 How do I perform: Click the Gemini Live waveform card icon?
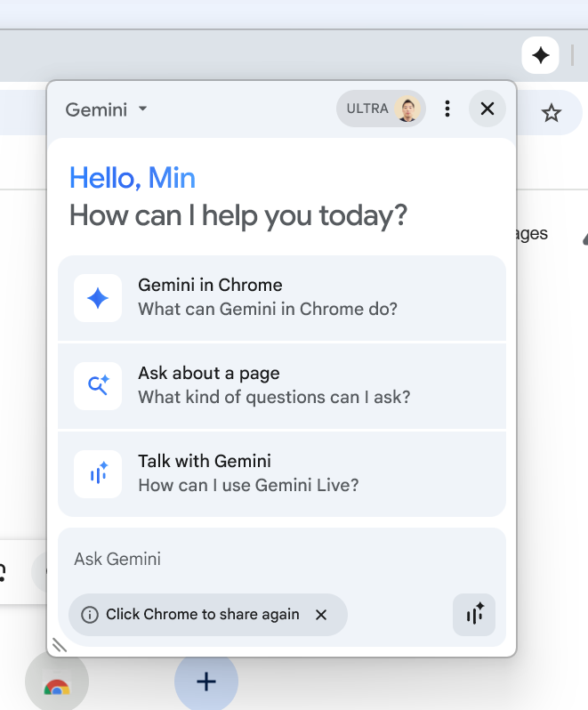click(x=98, y=474)
